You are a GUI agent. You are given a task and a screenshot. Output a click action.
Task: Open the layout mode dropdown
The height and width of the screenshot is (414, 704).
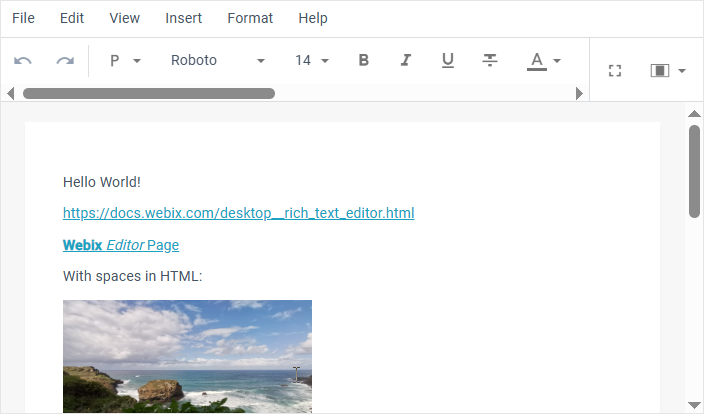point(668,71)
